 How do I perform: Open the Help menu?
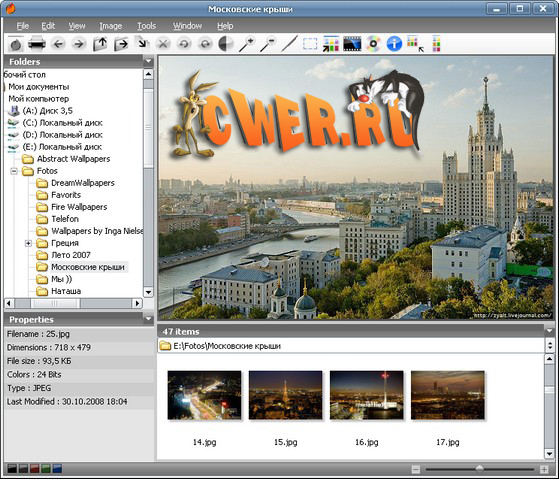225,26
